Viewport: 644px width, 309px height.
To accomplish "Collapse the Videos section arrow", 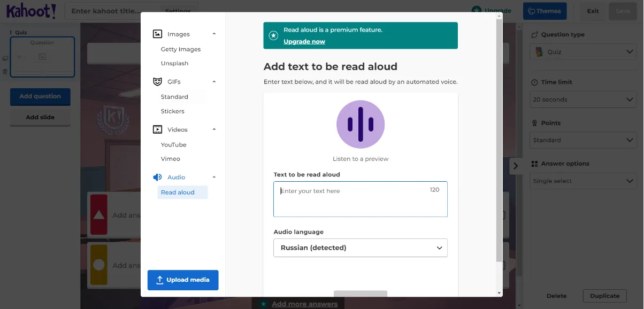I will 214,129.
